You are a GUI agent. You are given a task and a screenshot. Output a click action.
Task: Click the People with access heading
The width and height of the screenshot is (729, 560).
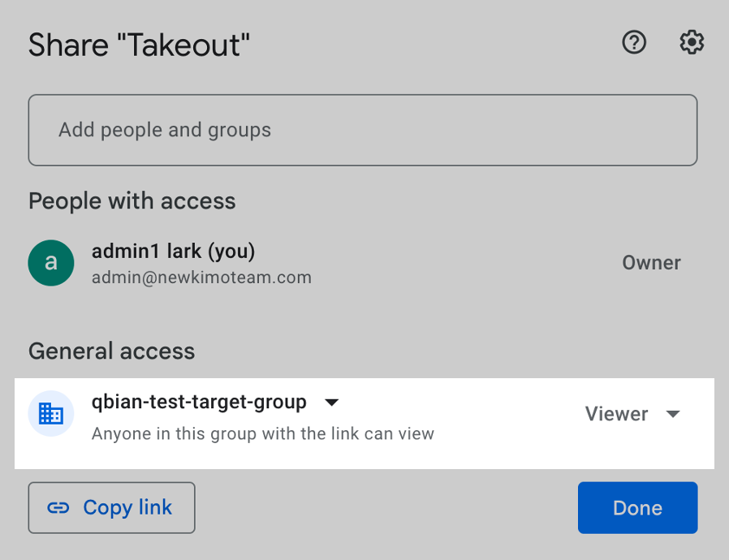pyautogui.click(x=132, y=201)
